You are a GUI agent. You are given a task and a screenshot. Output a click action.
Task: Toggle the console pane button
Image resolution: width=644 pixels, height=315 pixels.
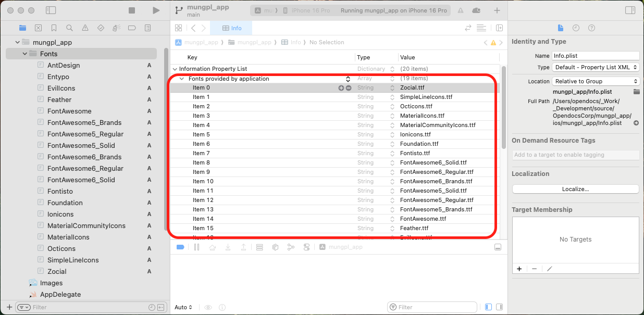(x=500, y=307)
